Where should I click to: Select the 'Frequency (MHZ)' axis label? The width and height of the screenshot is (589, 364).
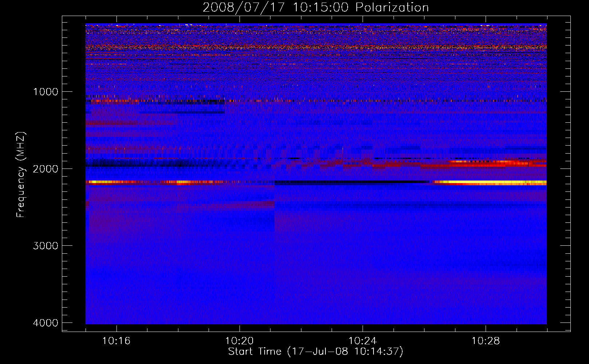pos(21,175)
